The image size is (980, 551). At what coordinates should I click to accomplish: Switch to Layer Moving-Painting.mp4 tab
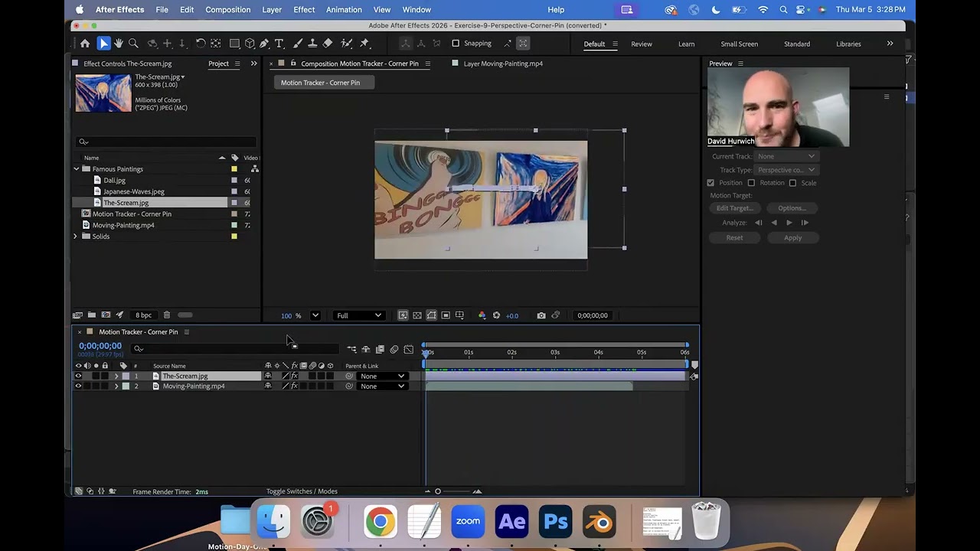coord(503,64)
